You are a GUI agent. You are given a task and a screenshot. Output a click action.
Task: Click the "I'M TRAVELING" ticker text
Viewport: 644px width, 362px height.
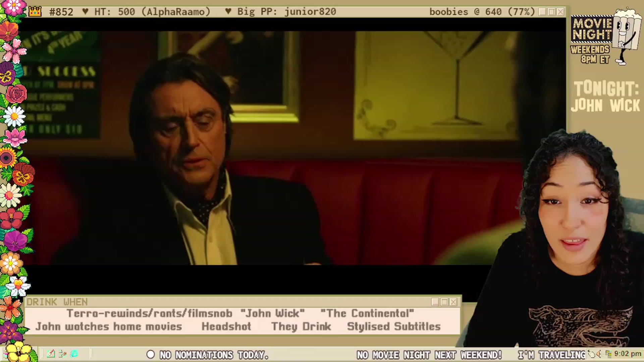click(x=551, y=355)
